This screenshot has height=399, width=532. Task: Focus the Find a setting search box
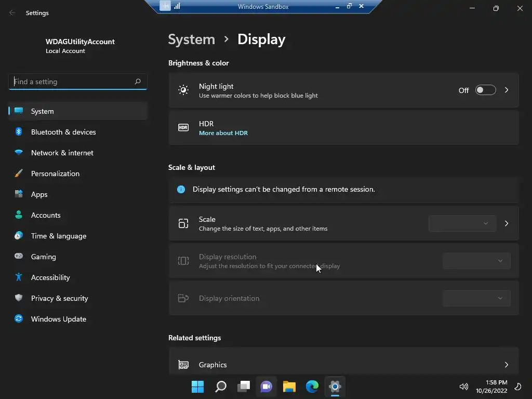(78, 82)
